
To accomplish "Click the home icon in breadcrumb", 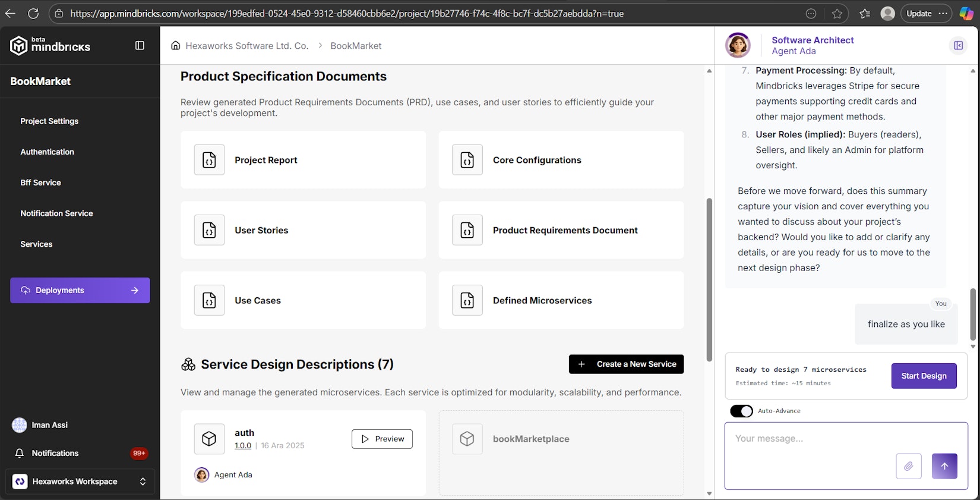I will [176, 46].
